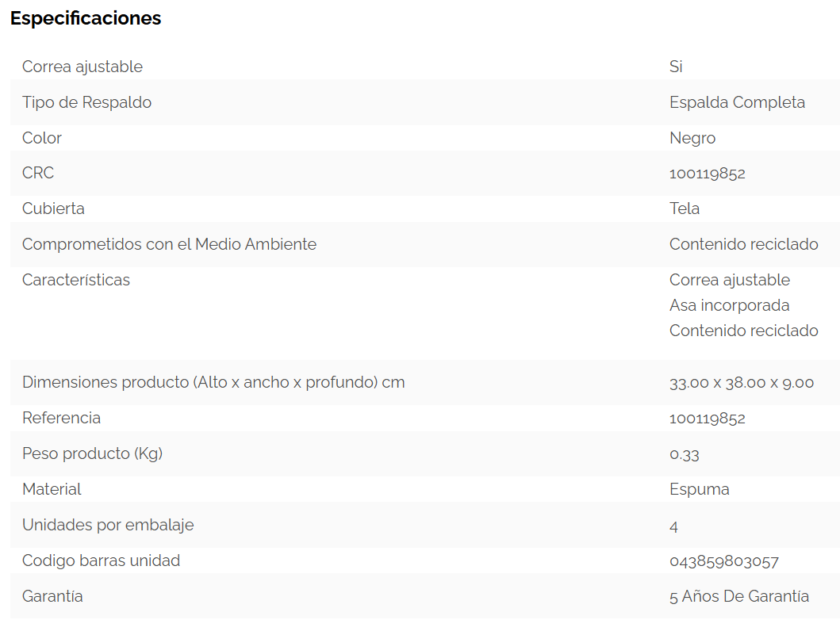Click the Dimensiones producto label
The image size is (840, 635).
213,382
